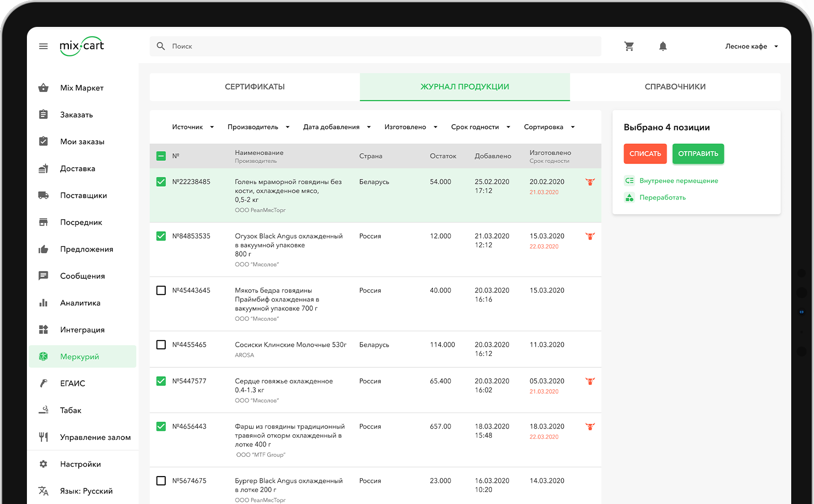Click the Наименование column header
Viewport: 814px width, 504px height.
click(x=259, y=153)
